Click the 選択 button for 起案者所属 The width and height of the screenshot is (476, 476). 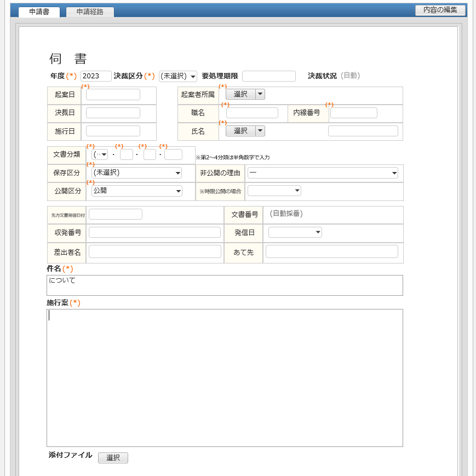pyautogui.click(x=239, y=94)
